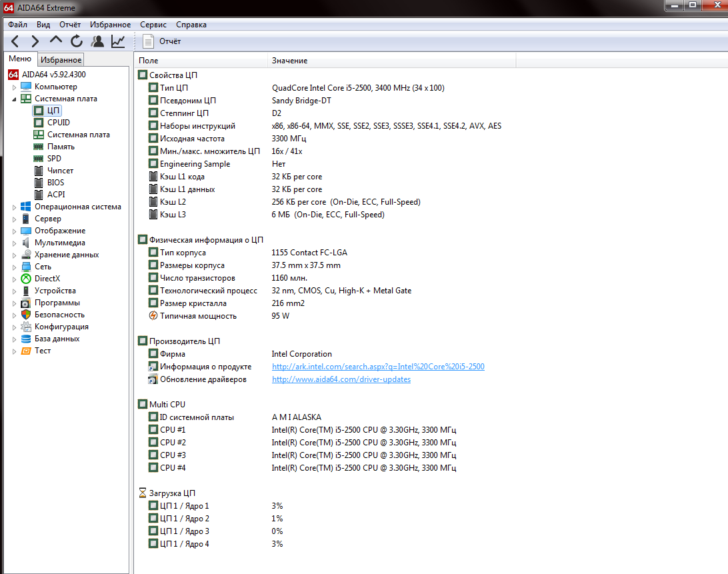The image size is (728, 574).
Task: Open the Избранное menu in menu bar
Action: coord(110,25)
